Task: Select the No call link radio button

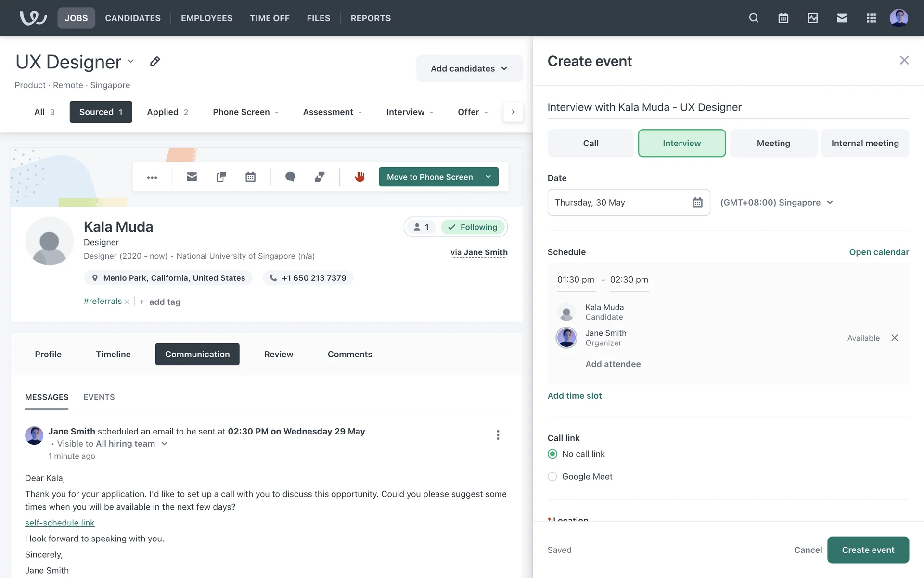Action: point(552,454)
